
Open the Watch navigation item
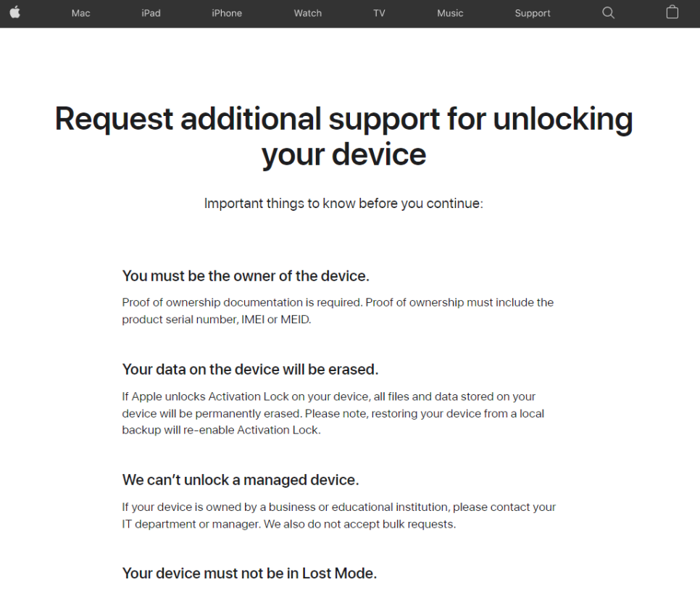(307, 13)
